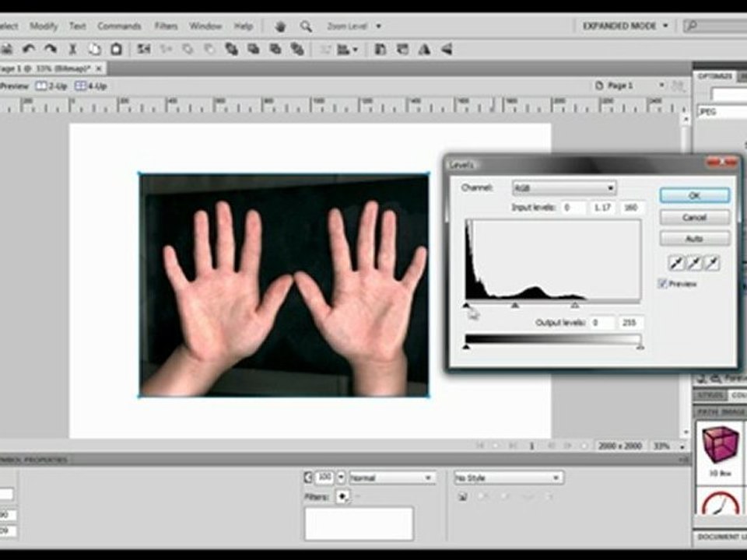Close the Page 1 document tab
747x560 pixels.
coord(99,68)
